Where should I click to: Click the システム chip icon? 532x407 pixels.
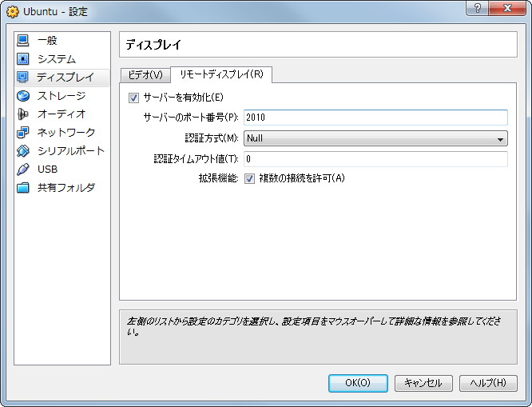pyautogui.click(x=23, y=59)
